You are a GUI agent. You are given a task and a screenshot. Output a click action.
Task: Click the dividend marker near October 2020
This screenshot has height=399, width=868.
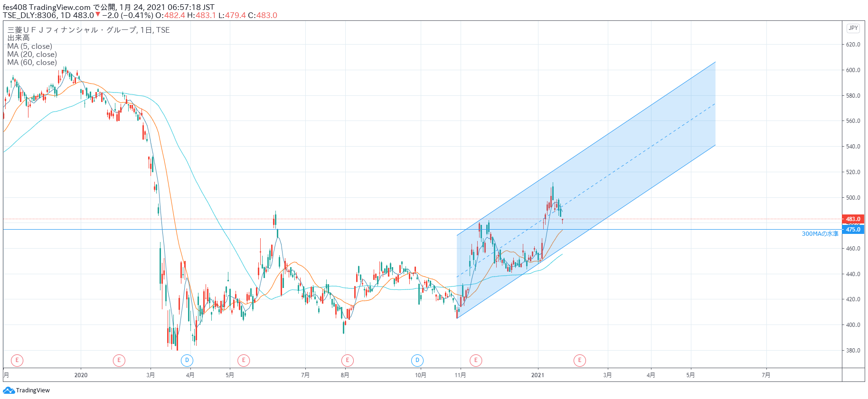click(x=417, y=361)
